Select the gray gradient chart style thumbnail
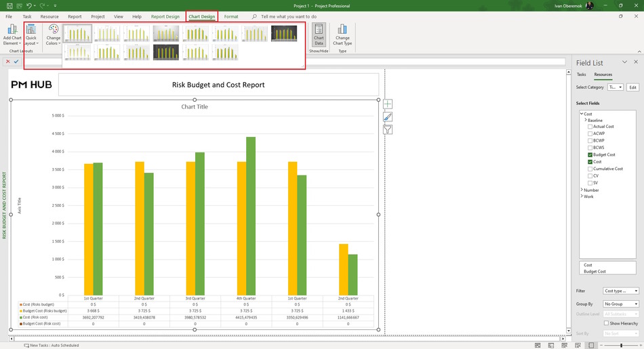The height and width of the screenshot is (349, 644). 166,34
